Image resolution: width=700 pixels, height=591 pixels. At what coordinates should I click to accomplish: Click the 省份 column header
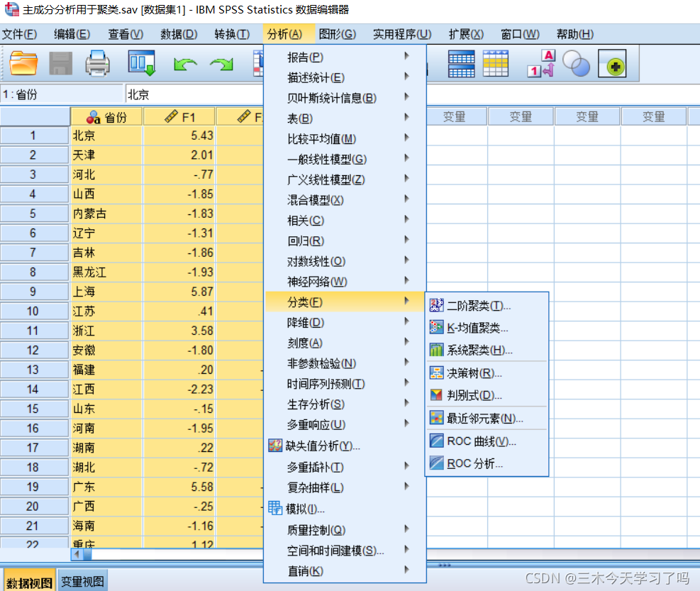106,118
